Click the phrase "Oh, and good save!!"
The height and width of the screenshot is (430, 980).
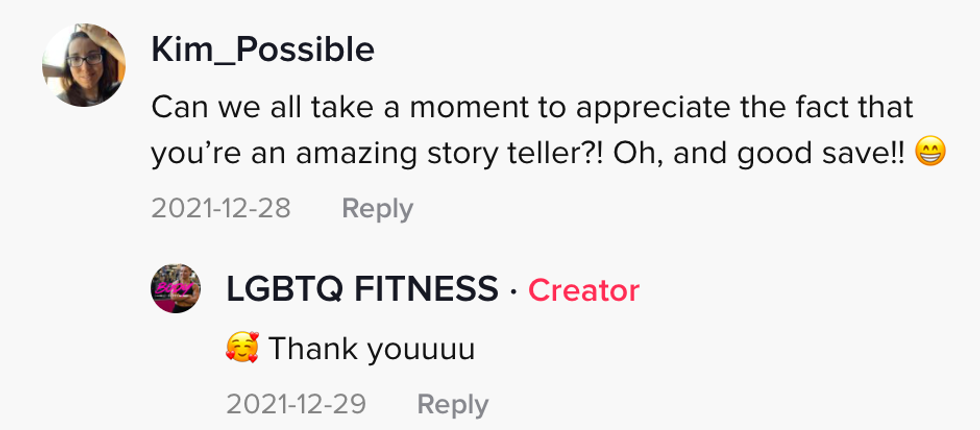[x=752, y=153]
